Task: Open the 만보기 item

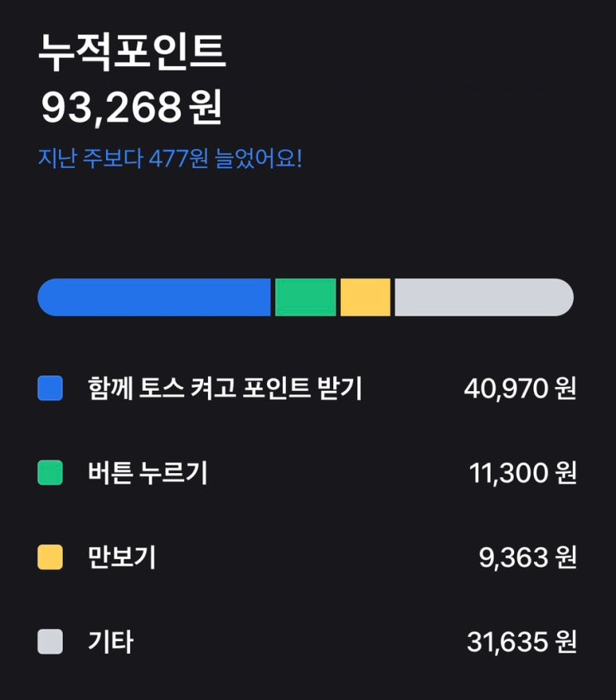Action: [122, 558]
